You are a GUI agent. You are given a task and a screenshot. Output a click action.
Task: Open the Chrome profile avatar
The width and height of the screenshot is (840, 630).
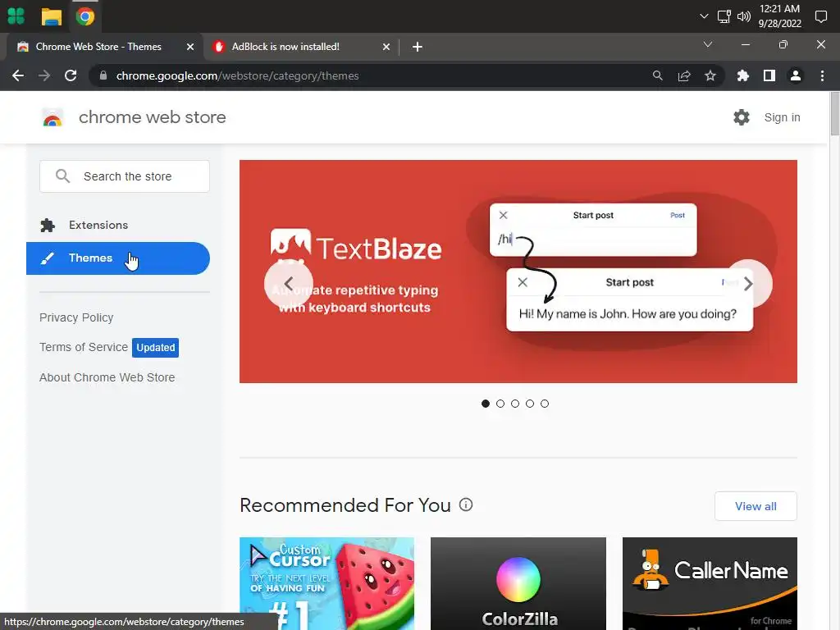pos(796,75)
